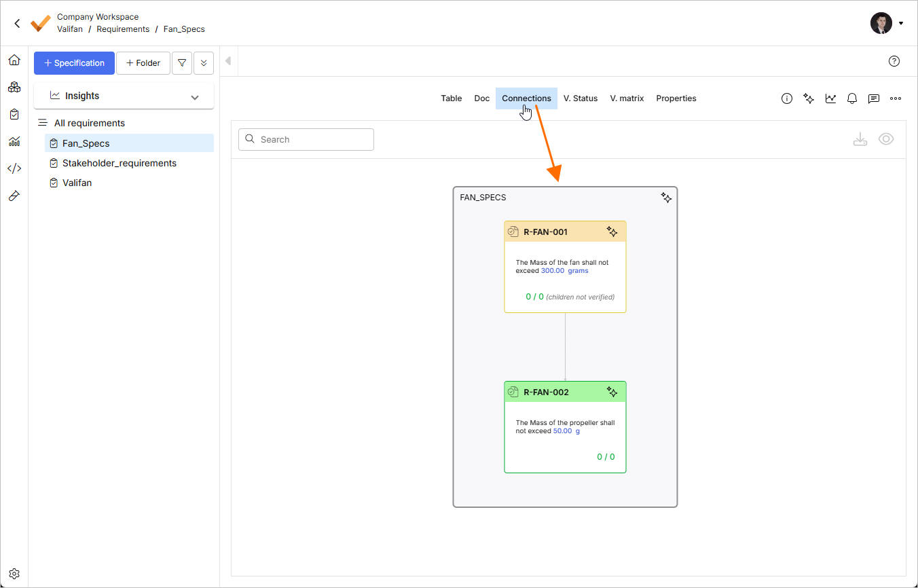Click the expand-all double chevron button
This screenshot has width=918, height=588.
(x=204, y=63)
